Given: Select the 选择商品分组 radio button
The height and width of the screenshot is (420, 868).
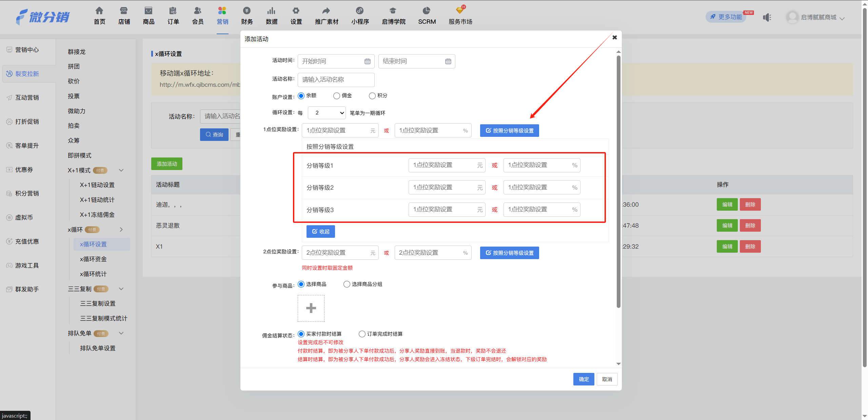Looking at the screenshot, I should point(347,284).
